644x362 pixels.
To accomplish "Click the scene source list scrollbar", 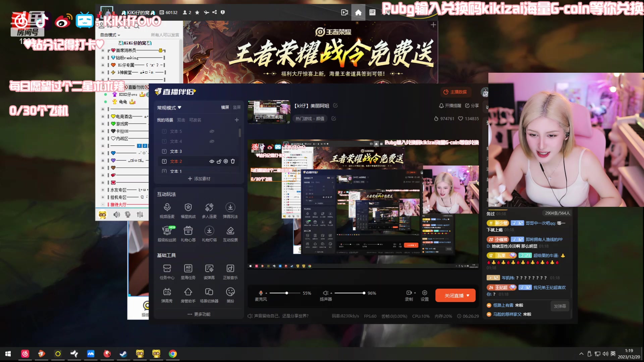I will coord(240,133).
